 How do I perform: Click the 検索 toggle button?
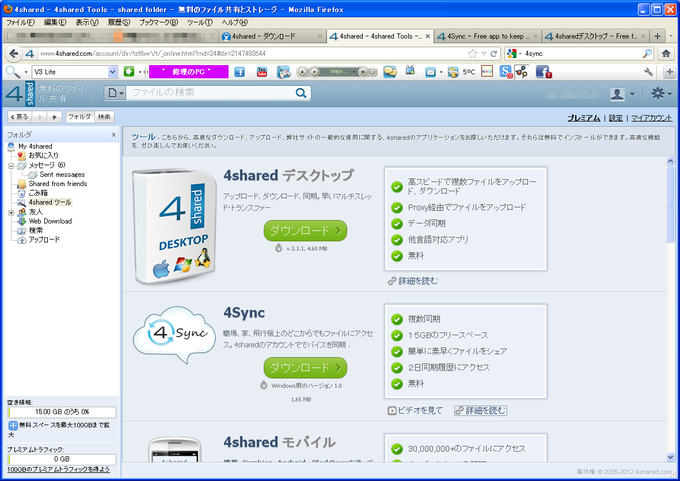click(104, 117)
